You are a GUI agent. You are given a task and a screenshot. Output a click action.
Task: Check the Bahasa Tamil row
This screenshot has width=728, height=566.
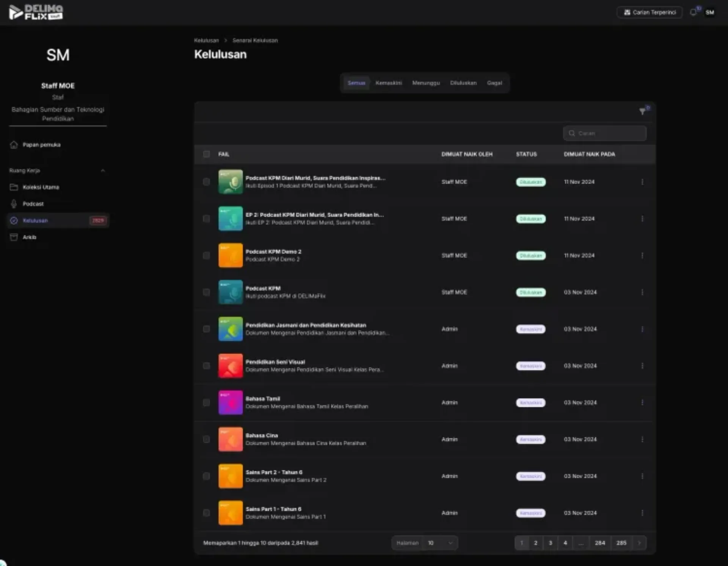pyautogui.click(x=206, y=402)
